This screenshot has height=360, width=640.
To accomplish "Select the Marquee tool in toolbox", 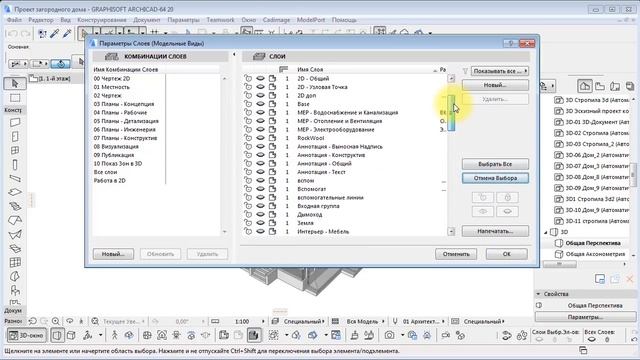I will 15,98.
